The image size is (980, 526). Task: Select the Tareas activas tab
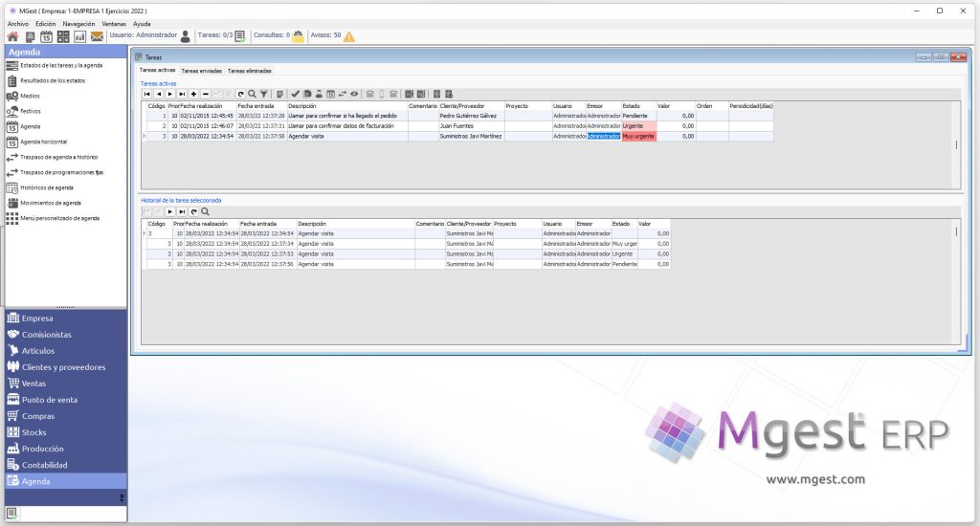point(157,70)
